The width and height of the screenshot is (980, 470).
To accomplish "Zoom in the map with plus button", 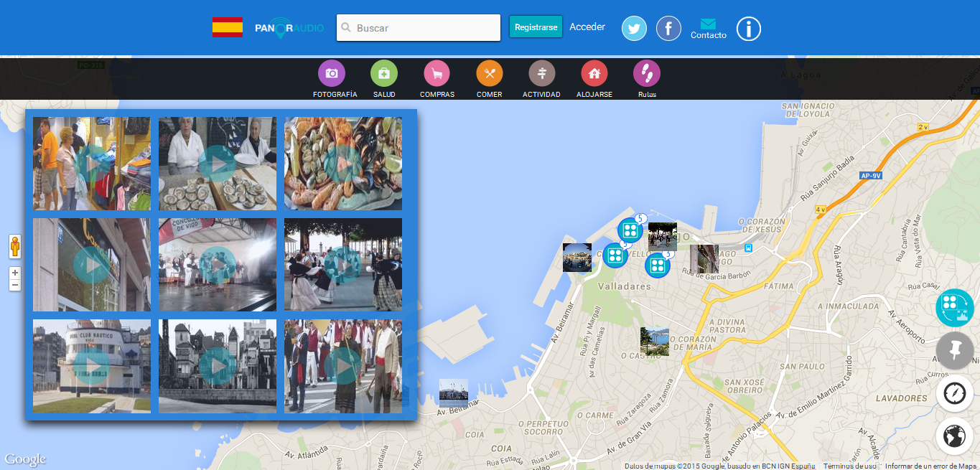I will click(14, 273).
